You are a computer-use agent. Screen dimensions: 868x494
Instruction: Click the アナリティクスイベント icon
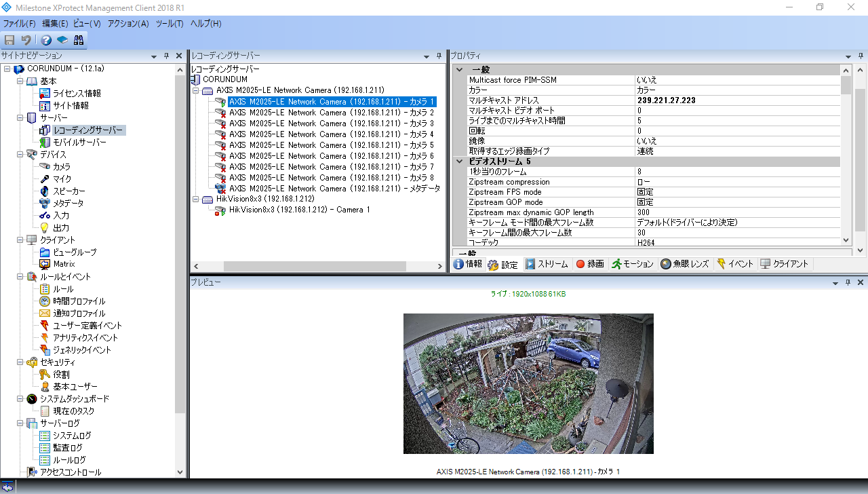45,338
